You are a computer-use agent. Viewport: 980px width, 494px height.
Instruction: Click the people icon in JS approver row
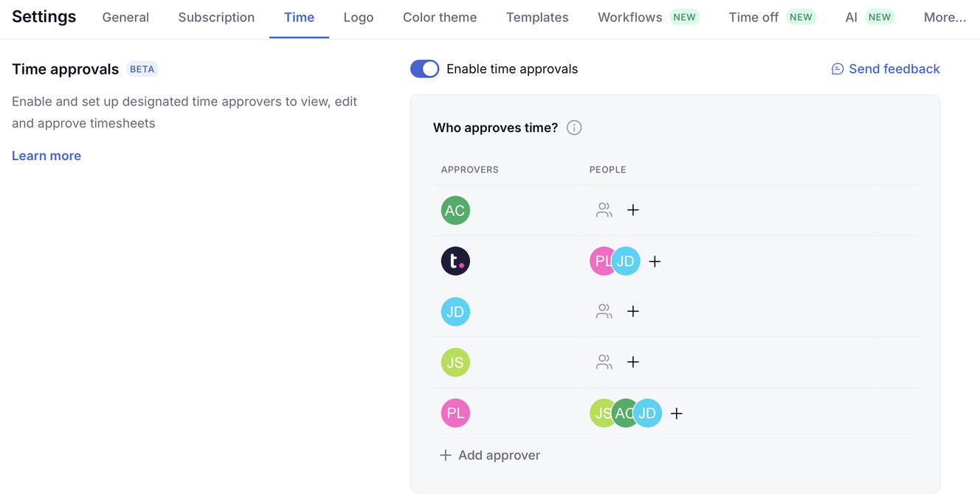click(604, 362)
